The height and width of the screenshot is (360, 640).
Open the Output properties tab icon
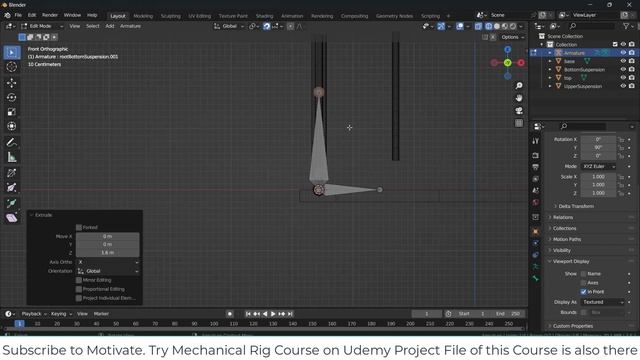point(536,167)
